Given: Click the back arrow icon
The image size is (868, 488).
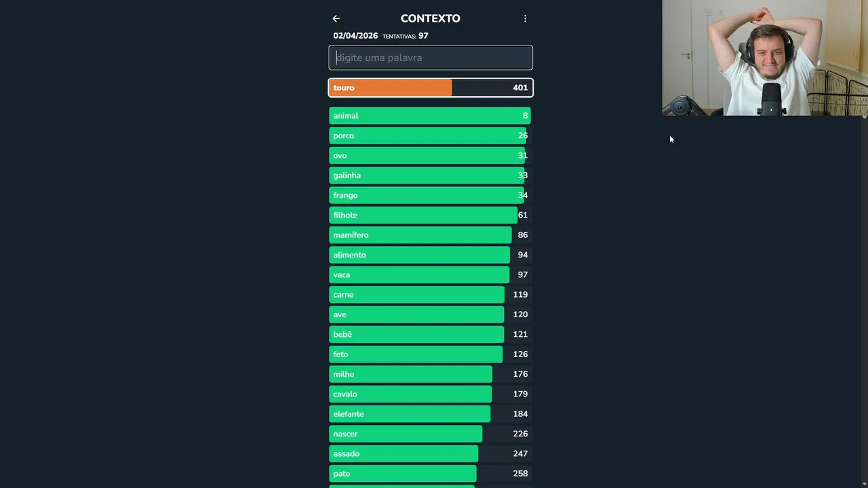Looking at the screenshot, I should click(x=336, y=19).
